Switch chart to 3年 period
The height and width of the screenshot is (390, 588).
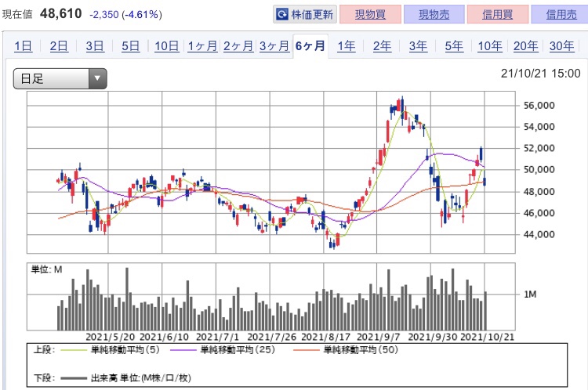418,46
